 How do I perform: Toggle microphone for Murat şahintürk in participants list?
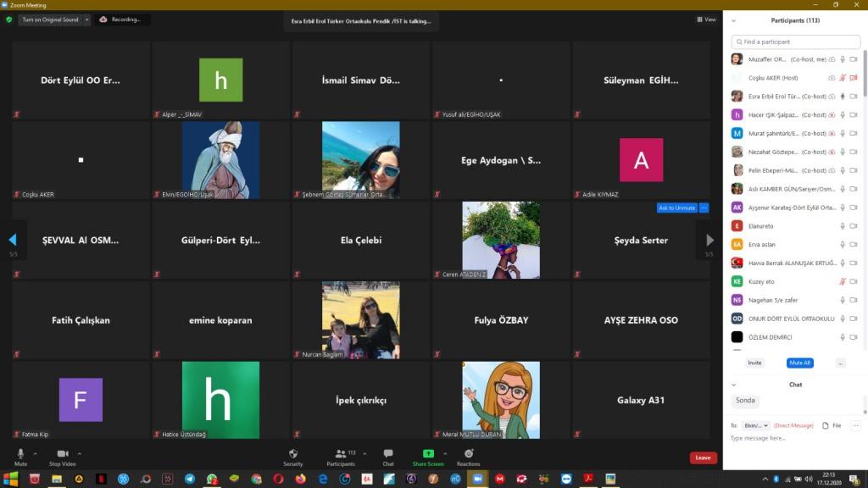[x=843, y=133]
